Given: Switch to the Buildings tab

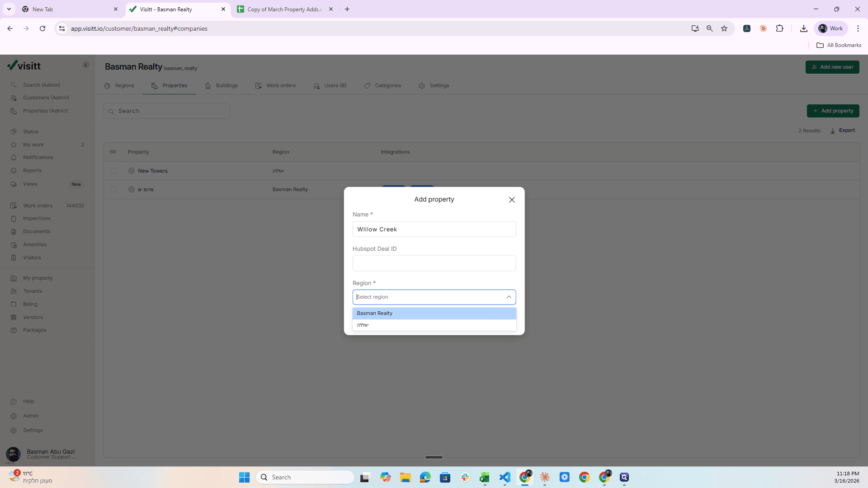Looking at the screenshot, I should pyautogui.click(x=222, y=85).
